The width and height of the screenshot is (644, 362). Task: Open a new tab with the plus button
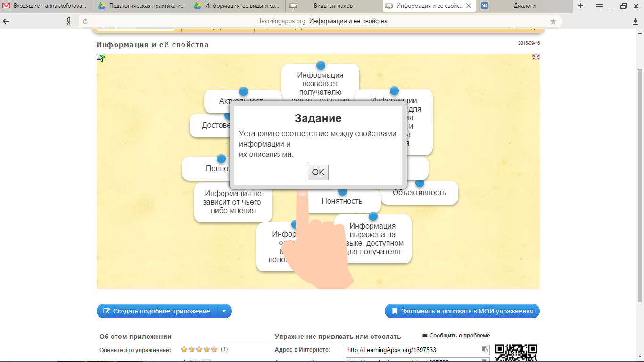coord(580,6)
